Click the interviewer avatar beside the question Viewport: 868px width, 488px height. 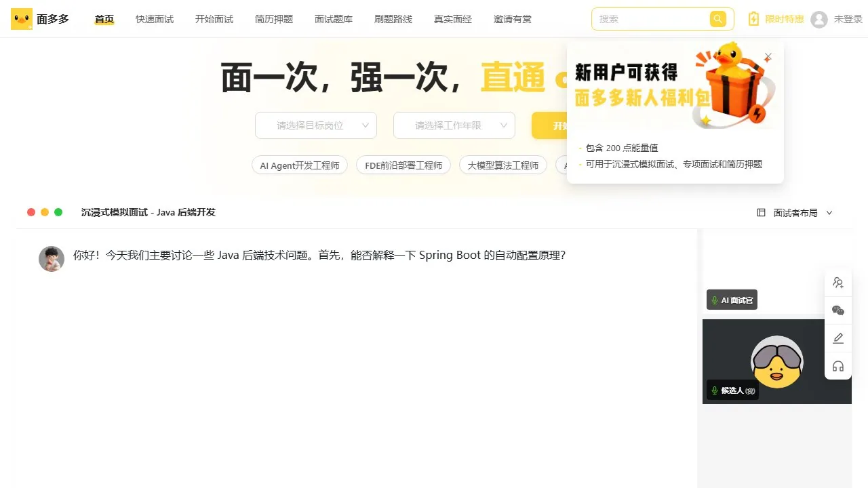pyautogui.click(x=52, y=259)
